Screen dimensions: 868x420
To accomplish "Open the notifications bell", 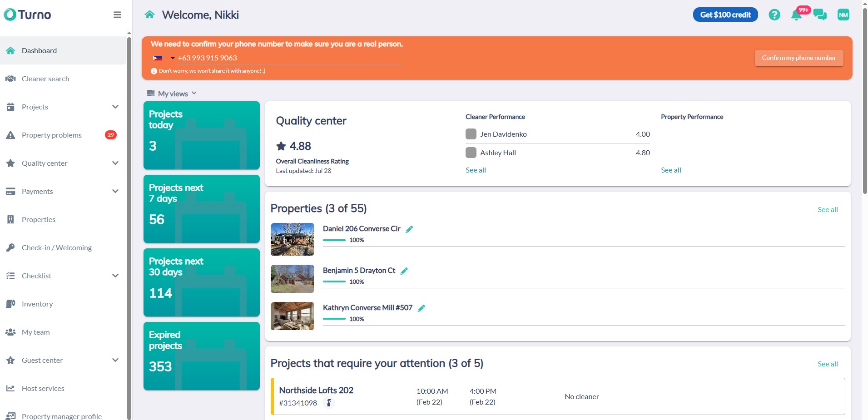I will pyautogui.click(x=796, y=15).
